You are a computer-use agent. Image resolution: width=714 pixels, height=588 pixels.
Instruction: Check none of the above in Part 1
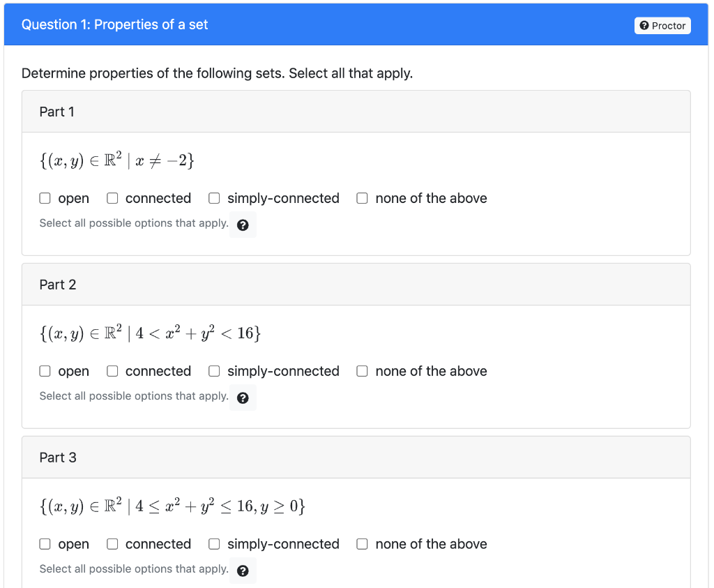click(362, 198)
